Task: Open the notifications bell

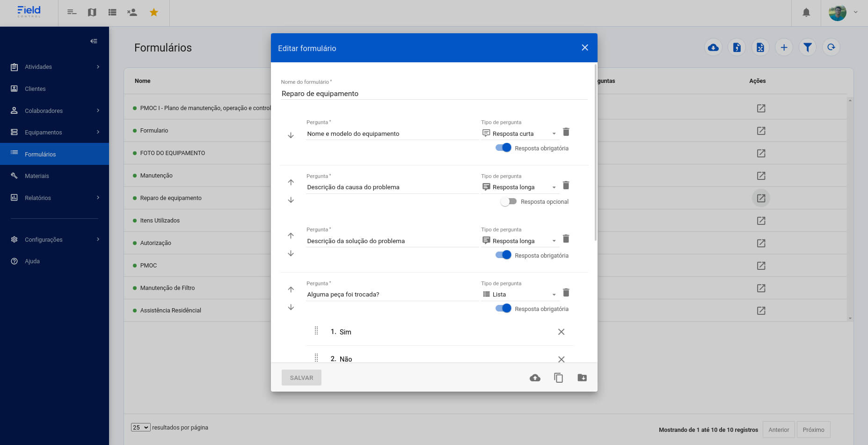Action: (806, 13)
